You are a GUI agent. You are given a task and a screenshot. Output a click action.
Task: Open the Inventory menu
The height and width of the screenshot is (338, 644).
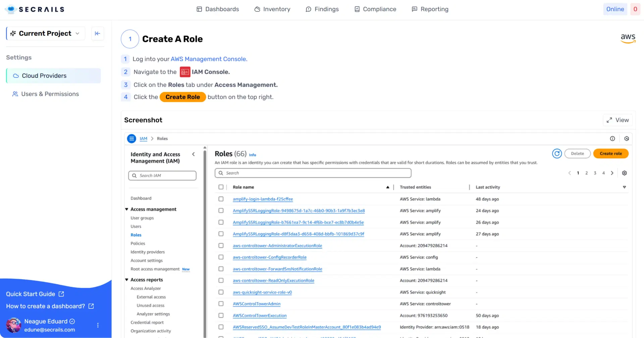click(272, 9)
